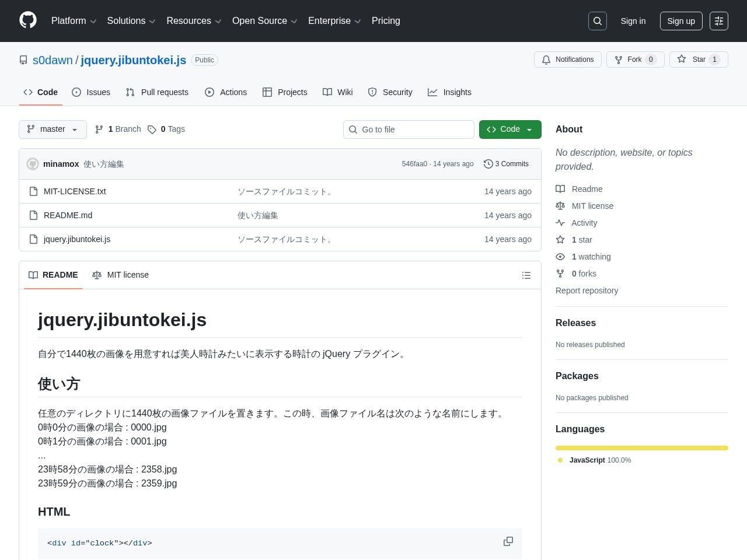Screen dimensions: 747x560
Task: Click the commit history icon near 3 Commits
Action: coord(488,164)
